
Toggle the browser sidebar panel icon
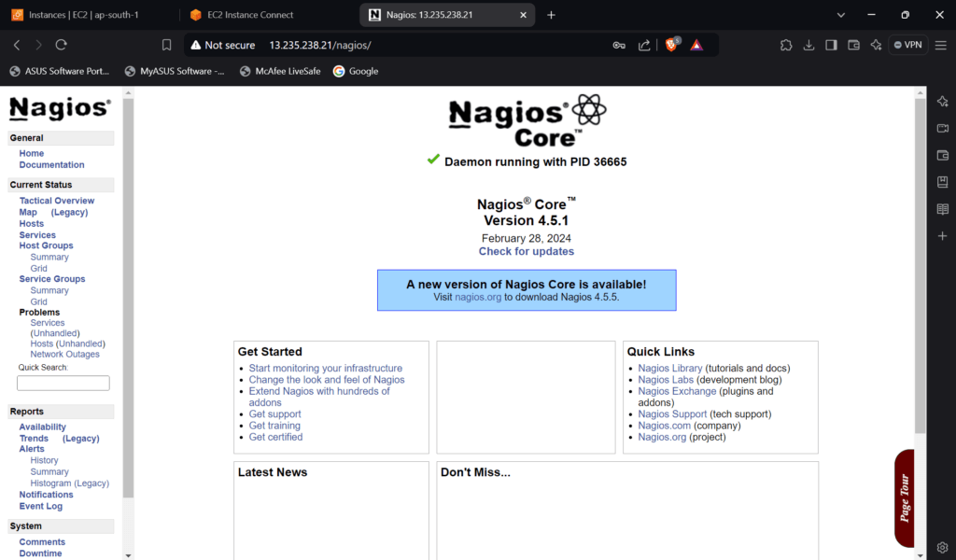pyautogui.click(x=831, y=45)
